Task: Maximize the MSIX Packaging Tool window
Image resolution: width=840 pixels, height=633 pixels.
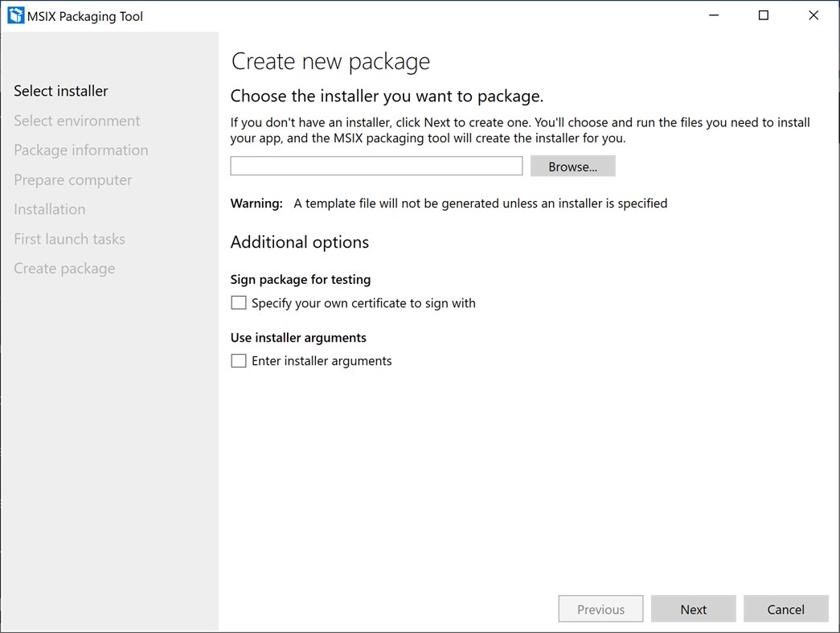Action: (763, 14)
